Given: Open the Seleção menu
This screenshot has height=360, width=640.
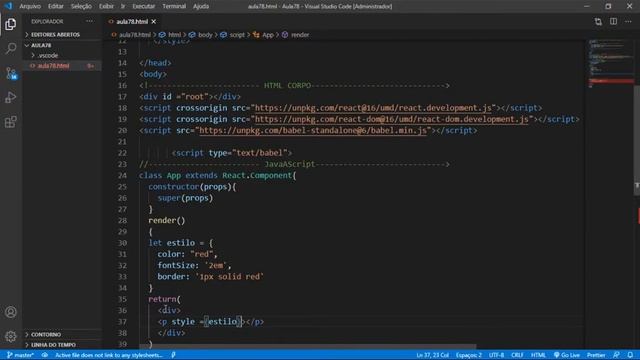Looking at the screenshot, I should pos(81,6).
